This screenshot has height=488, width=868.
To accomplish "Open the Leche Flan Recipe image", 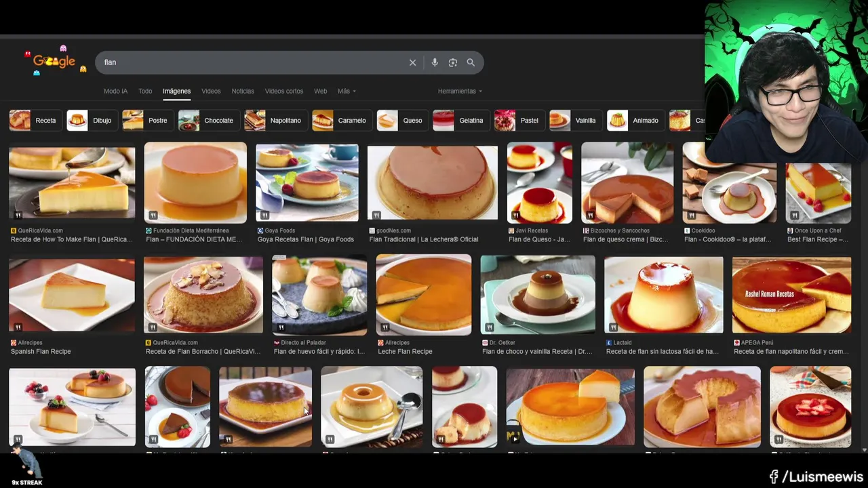I will pos(424,295).
